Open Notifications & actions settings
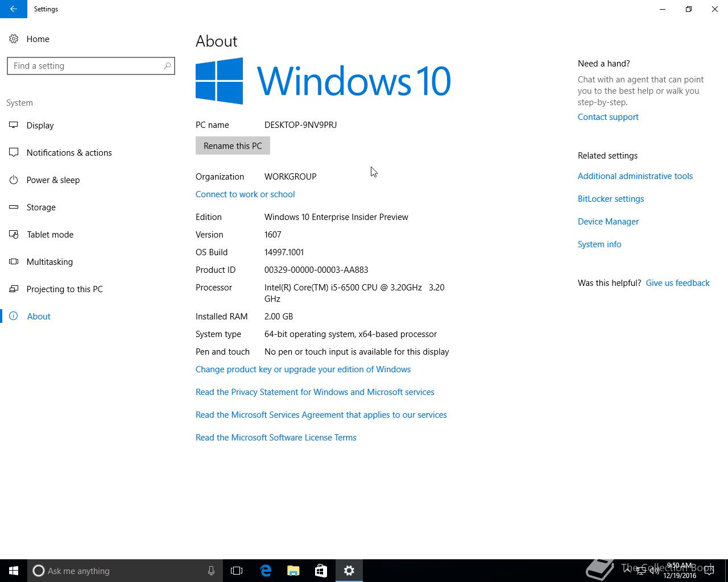 pyautogui.click(x=69, y=153)
